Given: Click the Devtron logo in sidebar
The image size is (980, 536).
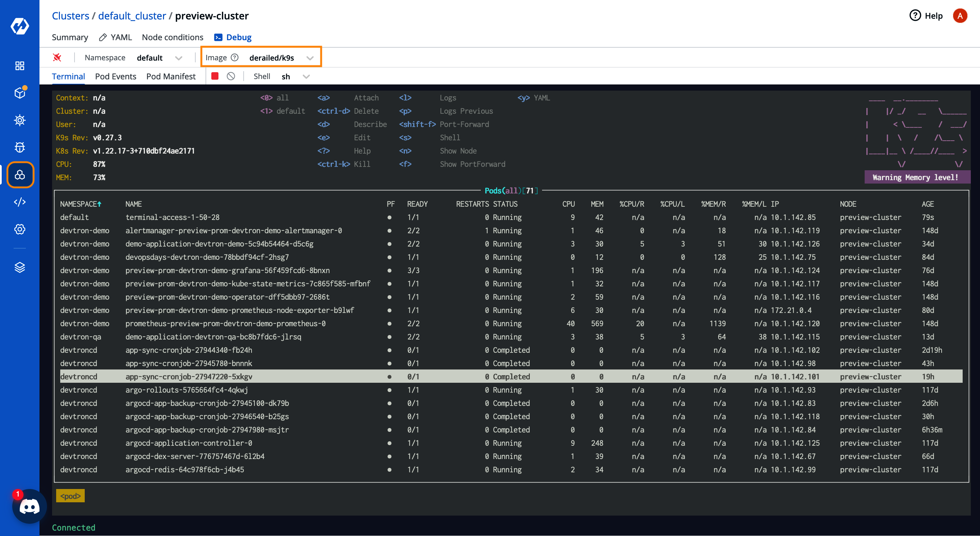Looking at the screenshot, I should [x=20, y=26].
